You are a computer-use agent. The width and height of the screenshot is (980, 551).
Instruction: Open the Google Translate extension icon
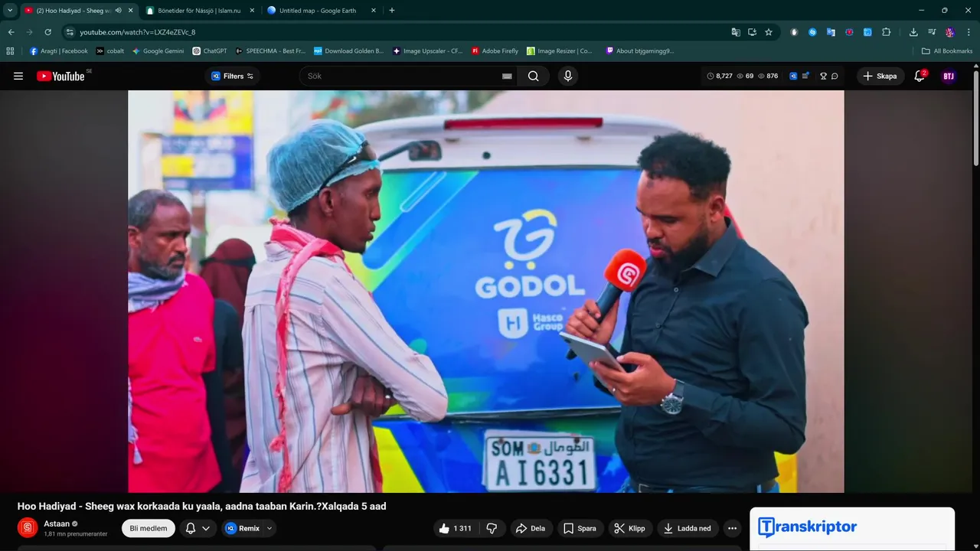(831, 32)
